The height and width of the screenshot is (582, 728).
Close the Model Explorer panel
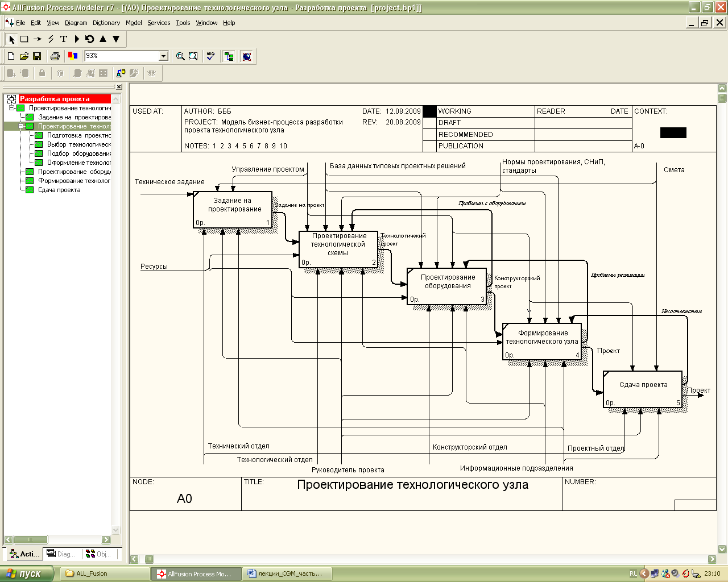[x=119, y=87]
